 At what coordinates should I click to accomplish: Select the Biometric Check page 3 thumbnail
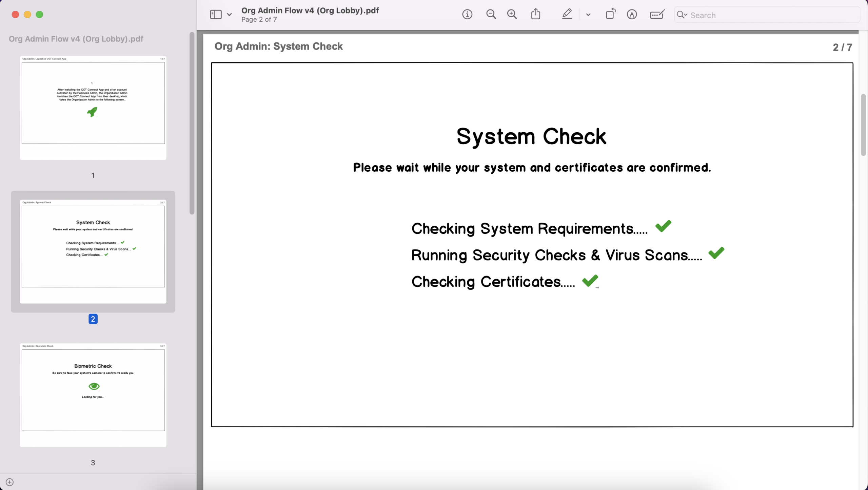(93, 395)
